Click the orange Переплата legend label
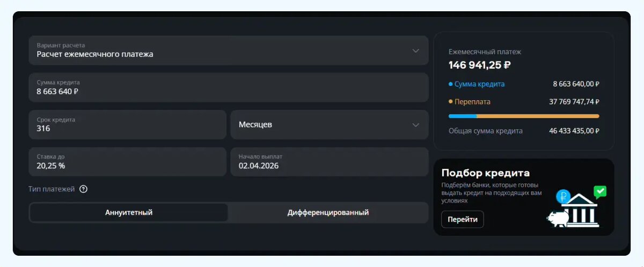Viewport: 644px width, 267px height. pyautogui.click(x=472, y=102)
